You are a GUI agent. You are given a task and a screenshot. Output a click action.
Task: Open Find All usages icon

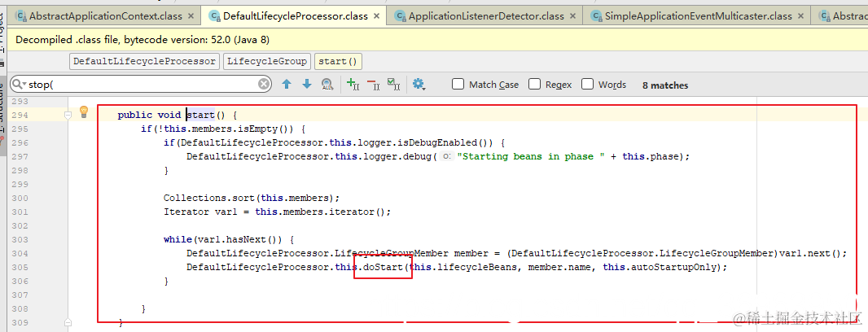click(x=327, y=84)
